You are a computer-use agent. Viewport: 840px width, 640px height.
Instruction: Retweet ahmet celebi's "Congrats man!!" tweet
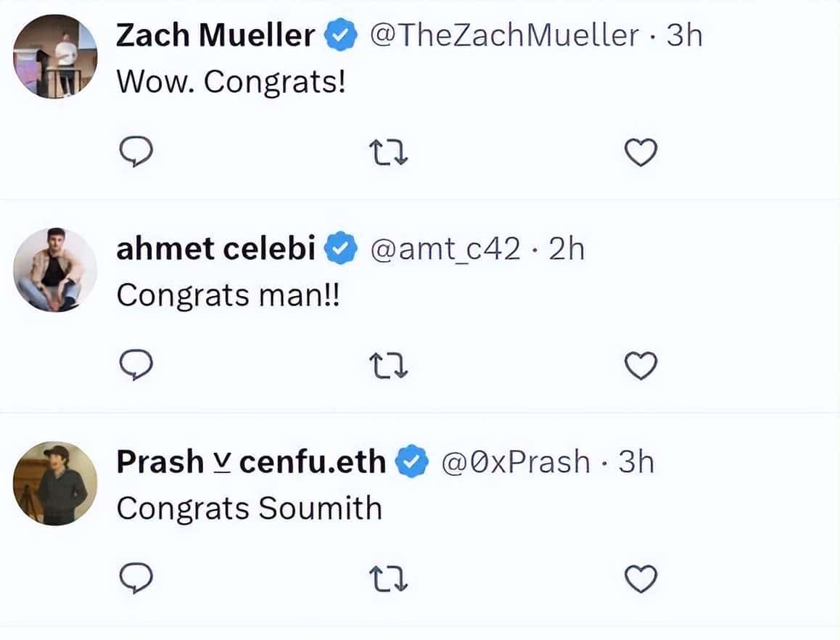click(x=388, y=366)
